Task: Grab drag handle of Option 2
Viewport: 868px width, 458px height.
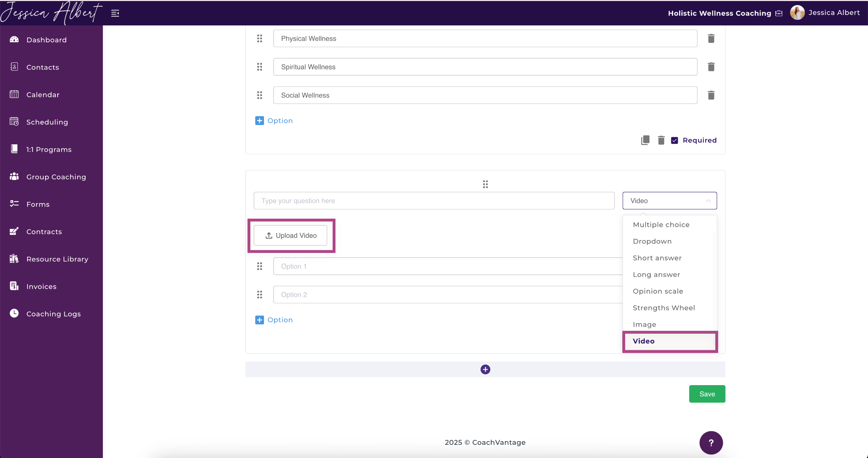Action: pyautogui.click(x=260, y=294)
